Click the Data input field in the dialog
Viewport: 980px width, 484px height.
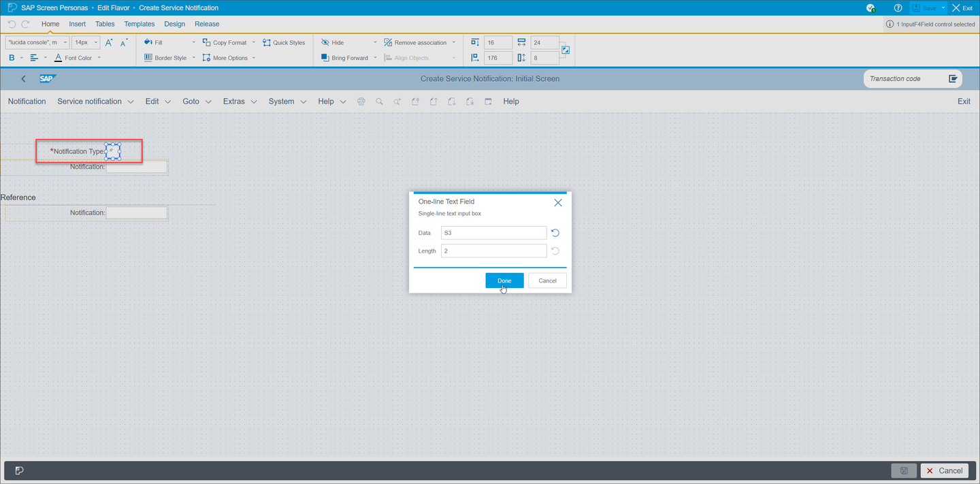[x=493, y=233]
